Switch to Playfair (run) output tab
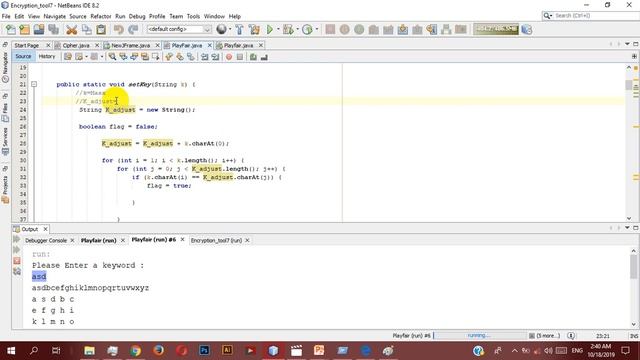Screen dimensions: 640x360 pyautogui.click(x=98, y=240)
